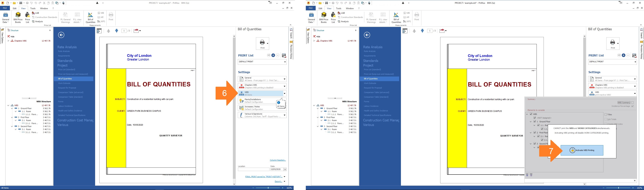
Task: Toggle Incidence Percentage checkbox
Action: pyautogui.click(x=633, y=106)
